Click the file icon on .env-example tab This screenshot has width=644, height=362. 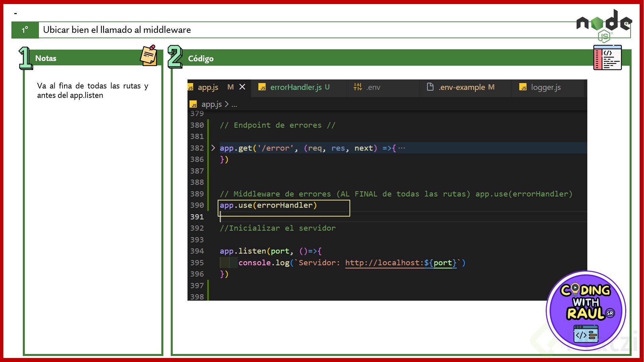430,87
